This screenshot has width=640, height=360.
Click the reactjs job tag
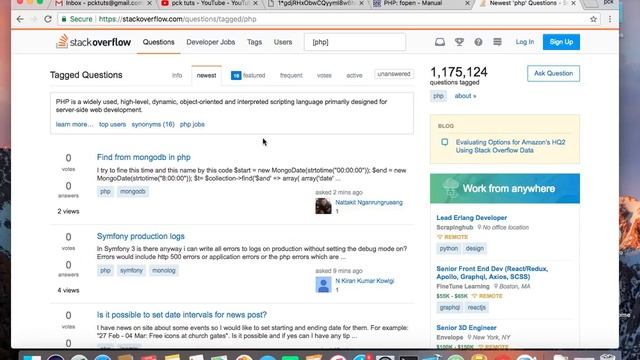[476, 307]
